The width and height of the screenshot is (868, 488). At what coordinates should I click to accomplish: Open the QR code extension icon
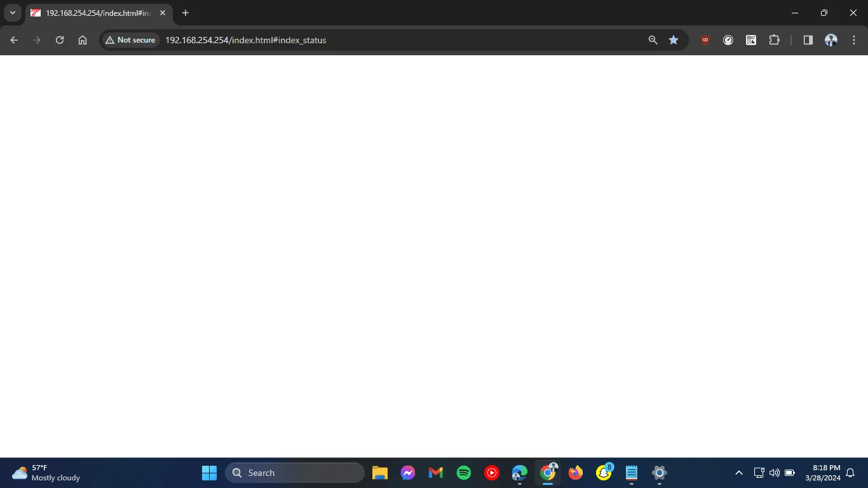pos(751,40)
